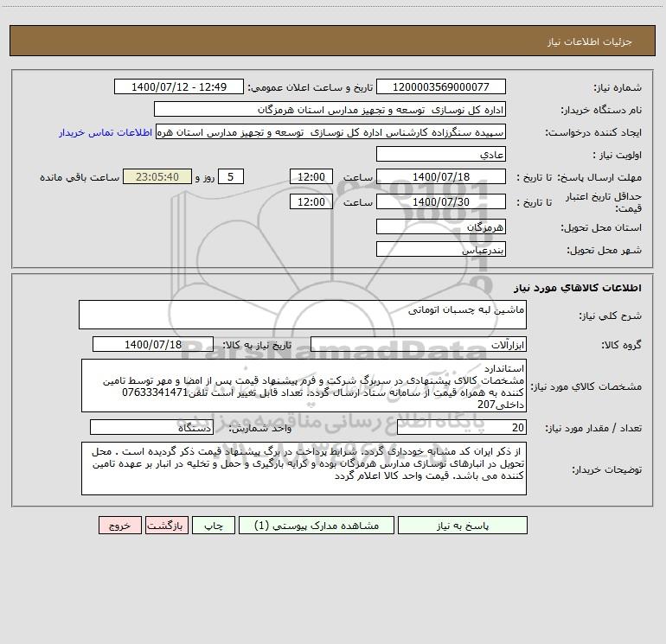The width and height of the screenshot is (666, 644).
Task: Click the buyer notes text area
Action: click(304, 469)
